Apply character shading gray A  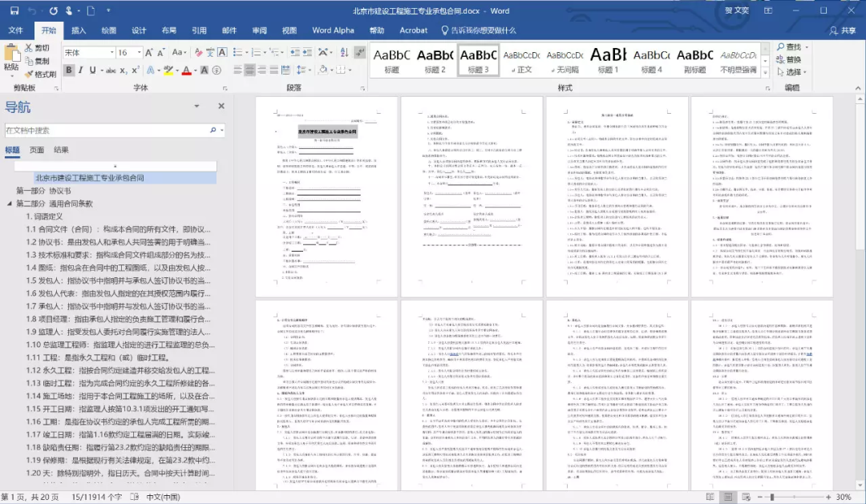[x=204, y=70]
